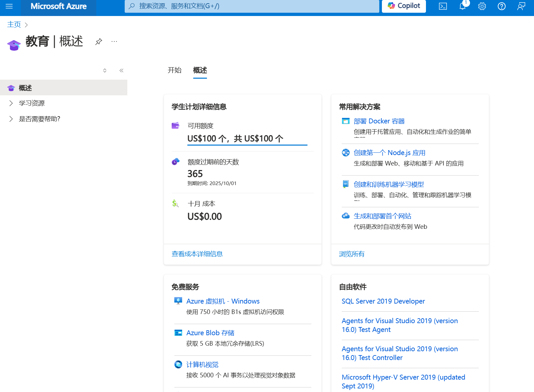Click the US$0.00 cost value
The height and width of the screenshot is (392, 534).
pyautogui.click(x=205, y=216)
